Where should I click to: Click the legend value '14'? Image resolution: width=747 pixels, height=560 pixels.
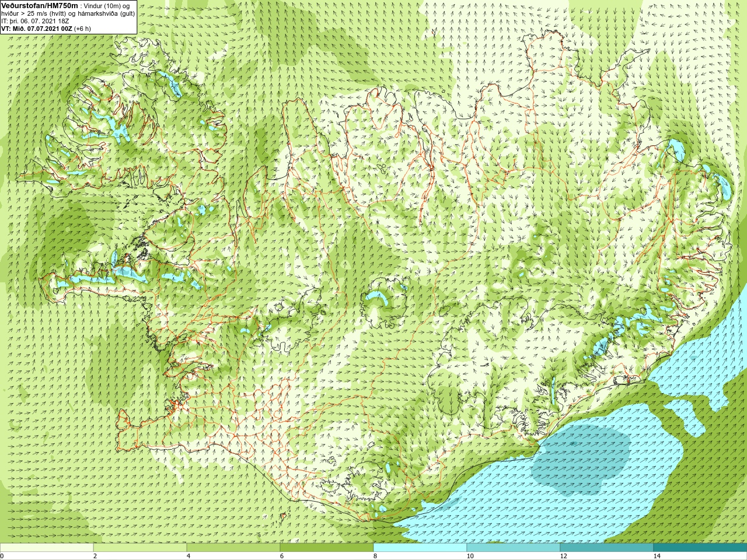tap(657, 556)
